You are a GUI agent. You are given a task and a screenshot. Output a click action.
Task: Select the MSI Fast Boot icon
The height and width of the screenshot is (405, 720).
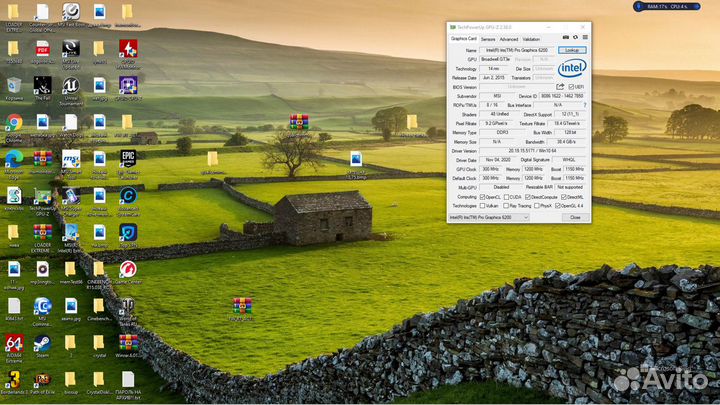tap(71, 12)
